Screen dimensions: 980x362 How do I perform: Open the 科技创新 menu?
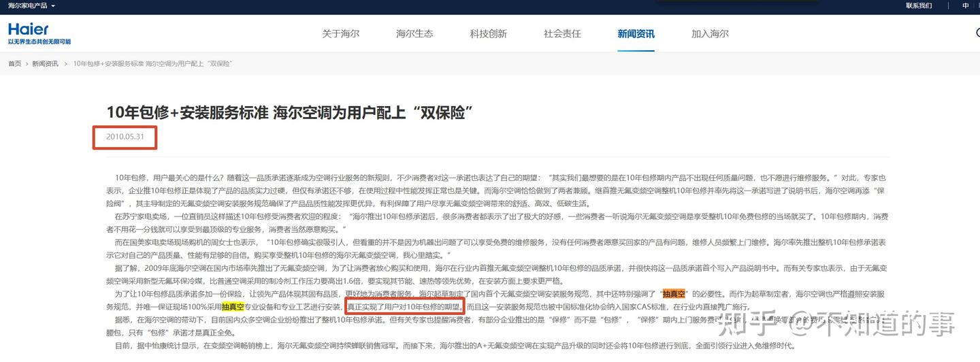pyautogui.click(x=488, y=33)
